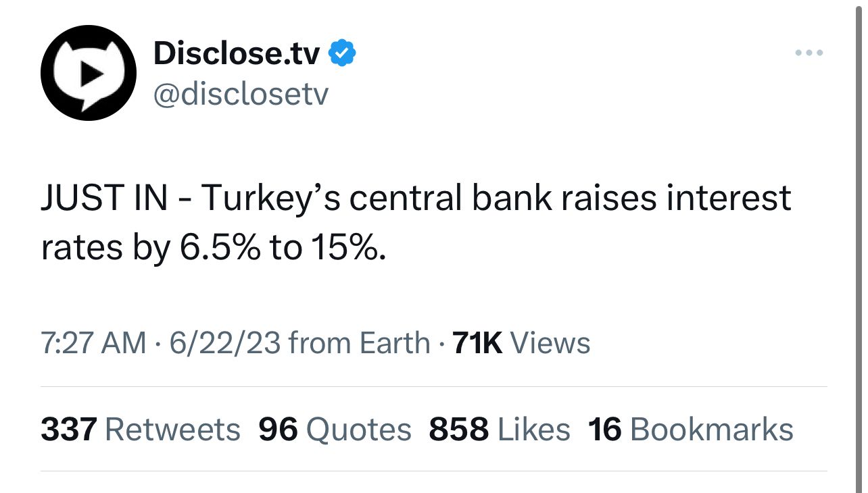This screenshot has height=493, width=868.
Task: Click the word 'Retweets' label
Action: click(173, 430)
